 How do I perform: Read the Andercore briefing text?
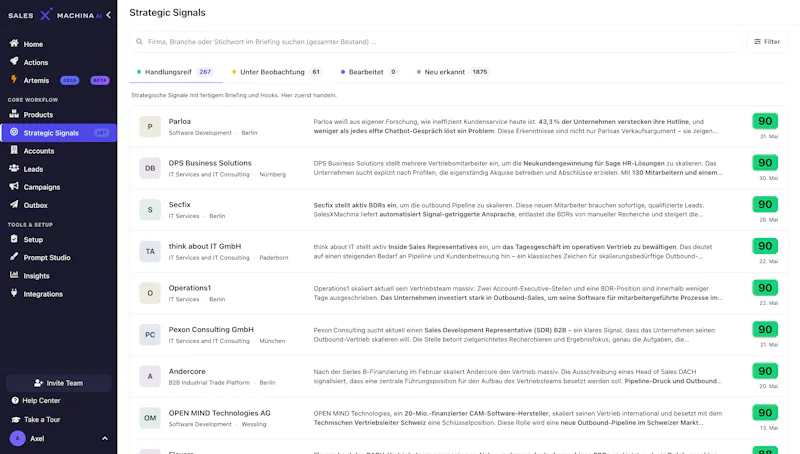tap(516, 376)
